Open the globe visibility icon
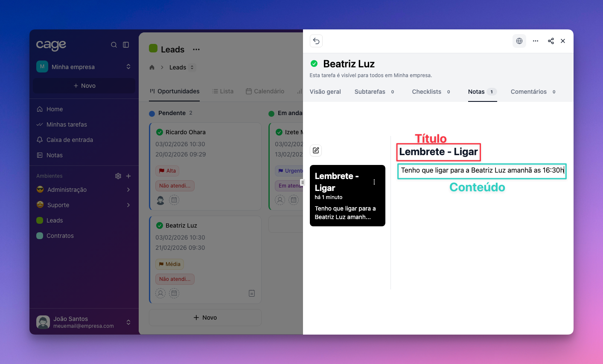This screenshot has width=603, height=364. pyautogui.click(x=519, y=41)
